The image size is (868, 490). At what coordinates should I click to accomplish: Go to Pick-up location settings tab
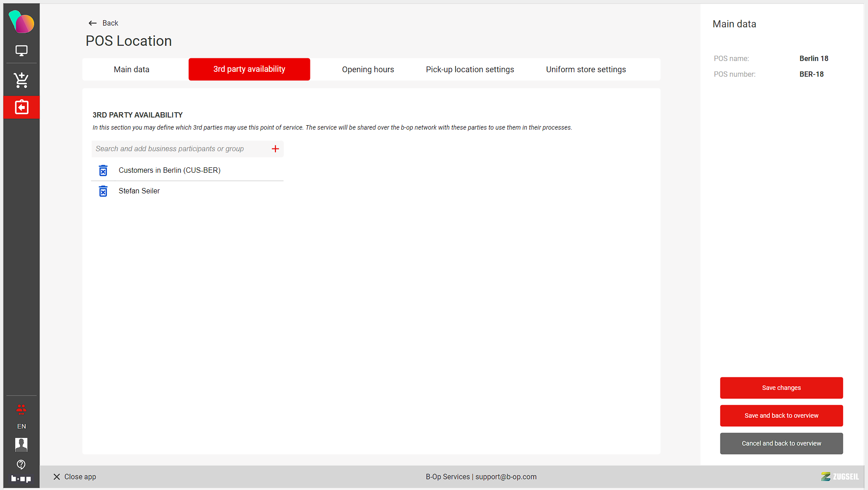(x=470, y=70)
